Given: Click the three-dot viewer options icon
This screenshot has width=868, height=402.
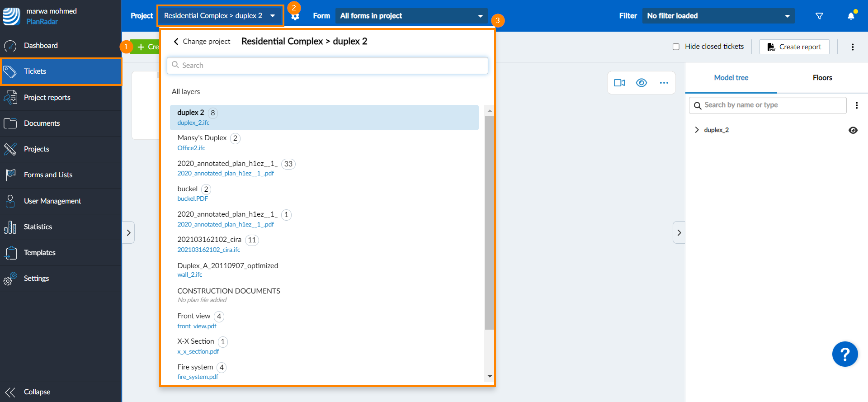Looking at the screenshot, I should (x=664, y=83).
